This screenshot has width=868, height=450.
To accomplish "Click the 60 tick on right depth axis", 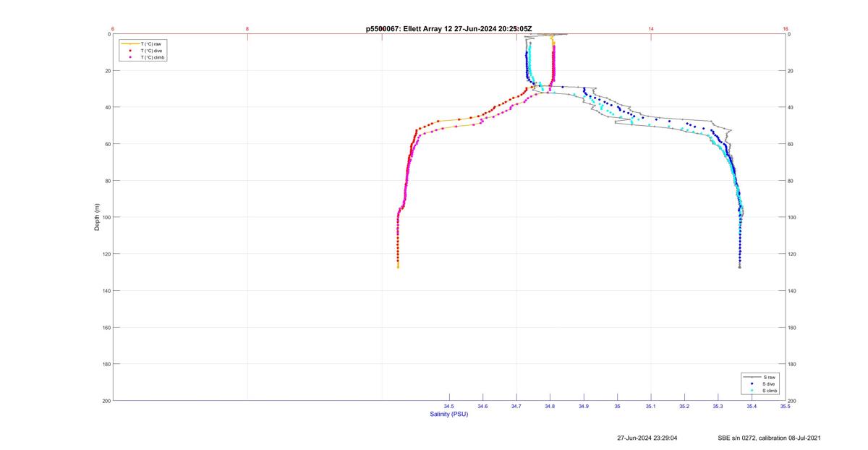I will point(791,144).
